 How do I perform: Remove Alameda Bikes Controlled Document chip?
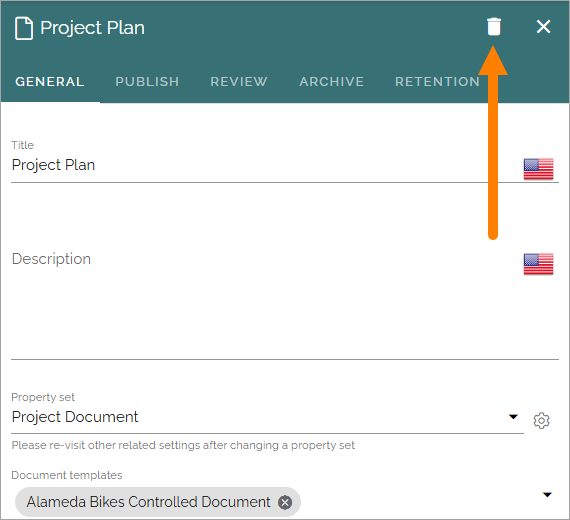285,503
